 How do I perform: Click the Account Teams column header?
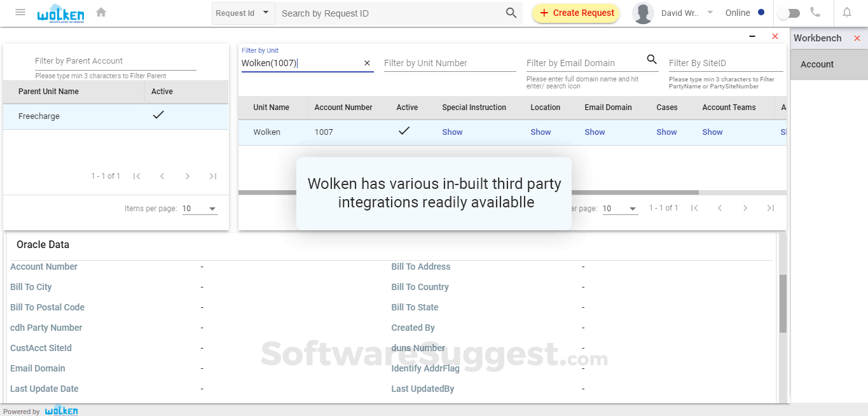click(729, 107)
